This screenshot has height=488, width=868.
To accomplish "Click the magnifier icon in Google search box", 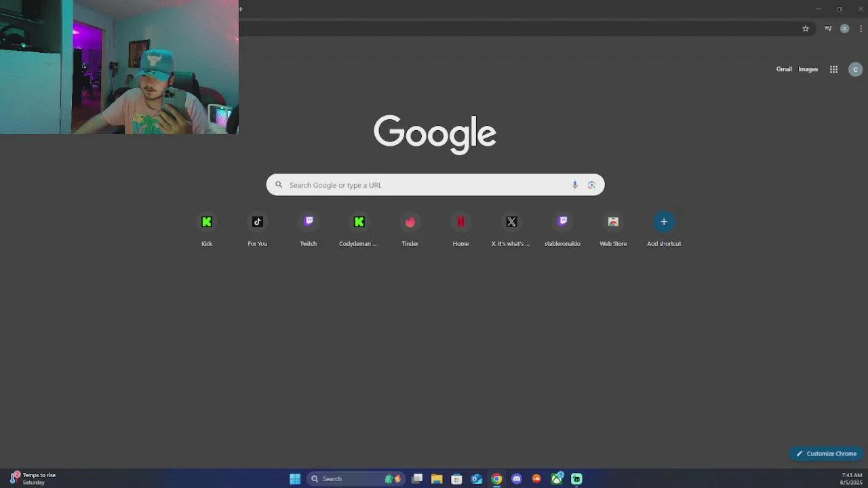I will [279, 185].
